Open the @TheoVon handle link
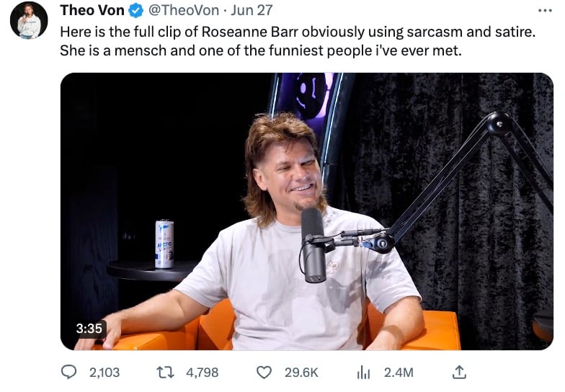The image size is (565, 392). [183, 10]
